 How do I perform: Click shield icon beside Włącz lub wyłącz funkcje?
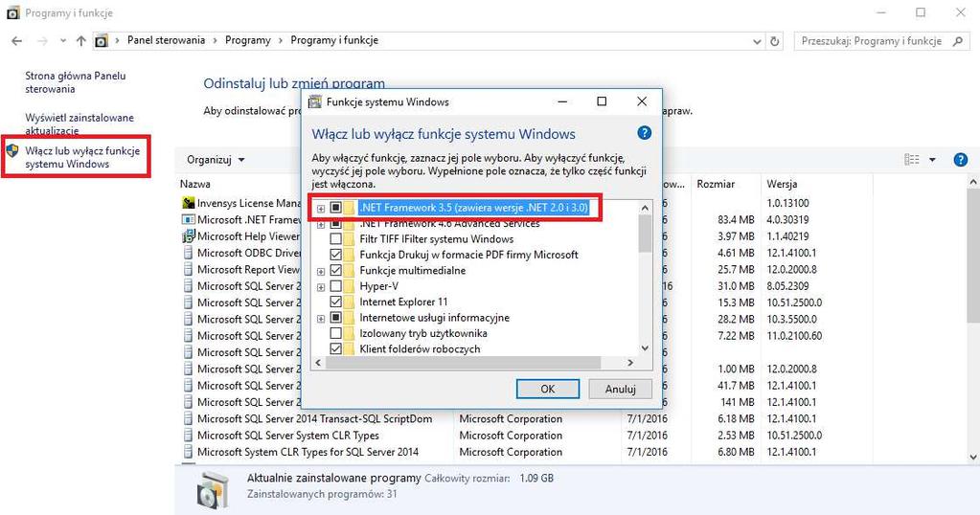(12, 151)
